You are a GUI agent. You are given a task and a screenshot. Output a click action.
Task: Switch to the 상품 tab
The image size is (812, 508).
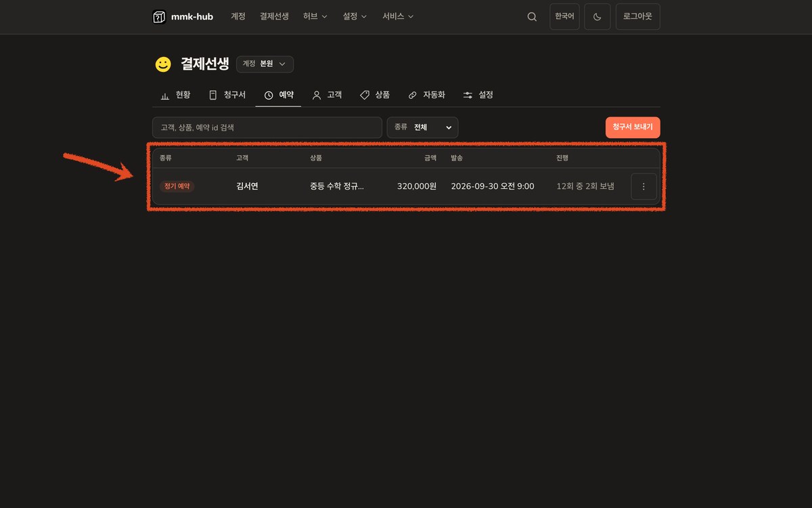point(374,95)
